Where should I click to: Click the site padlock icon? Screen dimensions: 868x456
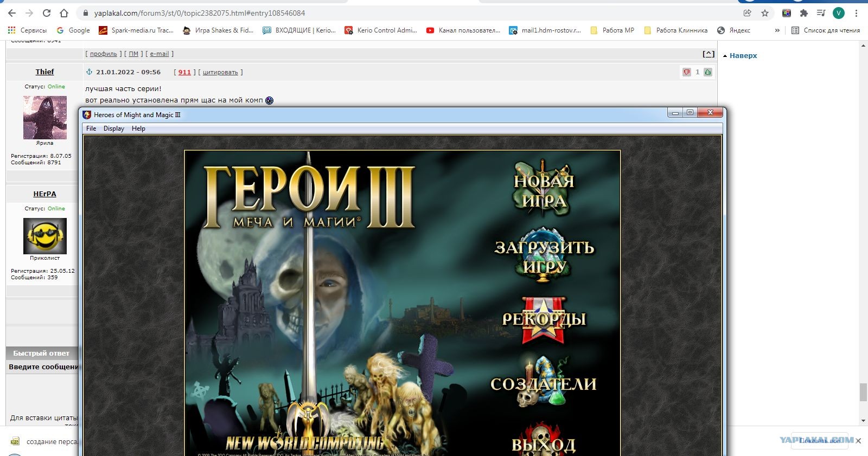(85, 13)
